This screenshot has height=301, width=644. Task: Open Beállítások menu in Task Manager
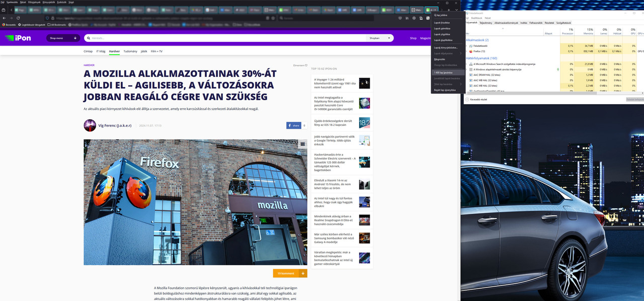[476, 18]
